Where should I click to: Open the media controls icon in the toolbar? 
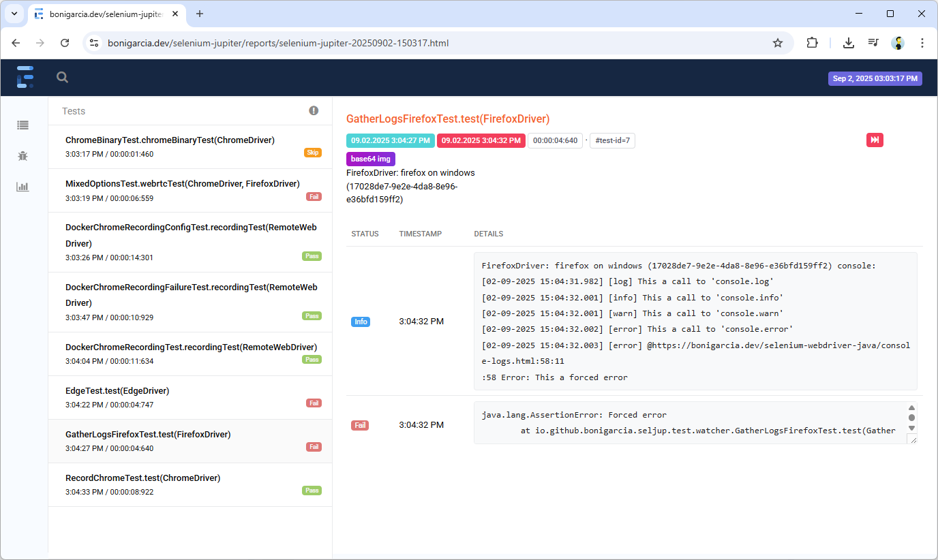coord(873,43)
